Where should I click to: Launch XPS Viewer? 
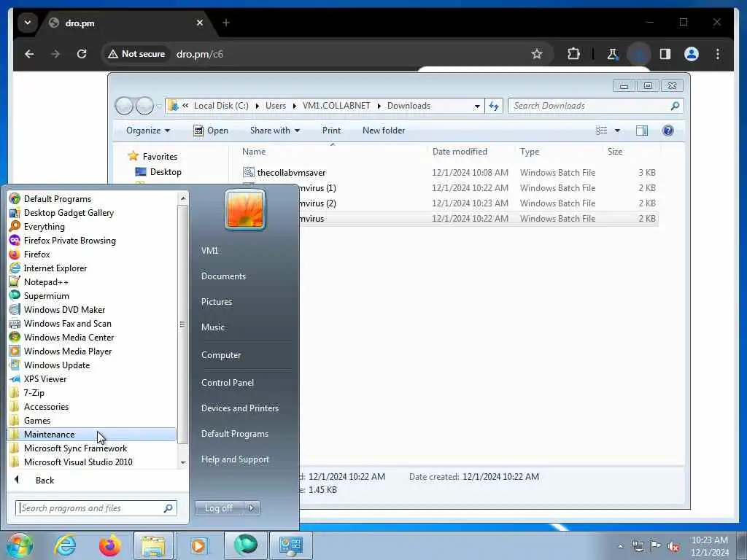pos(44,378)
